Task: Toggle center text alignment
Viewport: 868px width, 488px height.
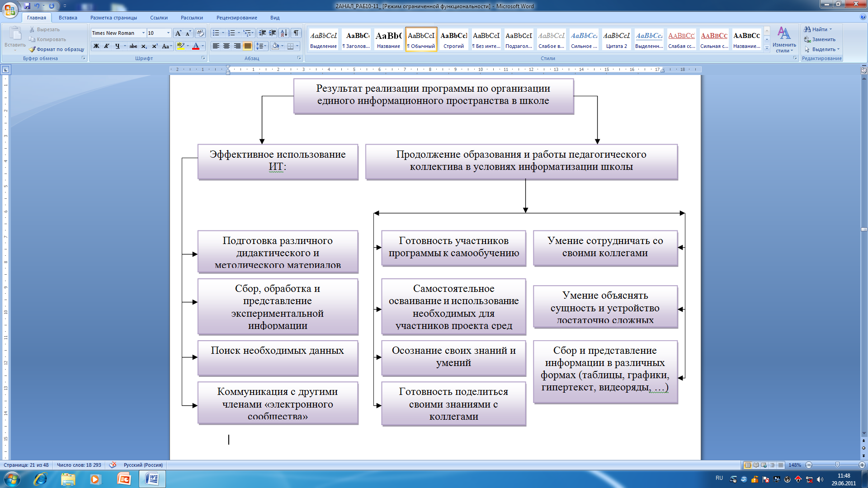Action: coord(226,46)
